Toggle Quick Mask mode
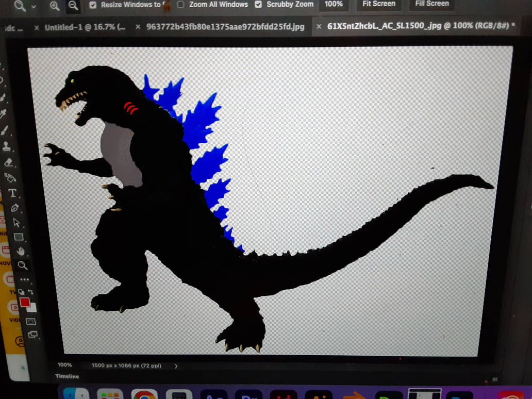Viewport: 532px width, 399px height. [x=30, y=321]
